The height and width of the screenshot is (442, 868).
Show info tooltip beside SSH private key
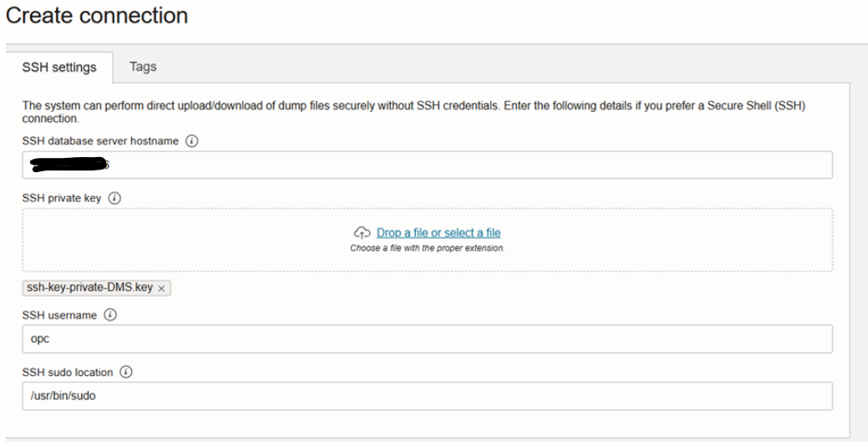click(114, 198)
